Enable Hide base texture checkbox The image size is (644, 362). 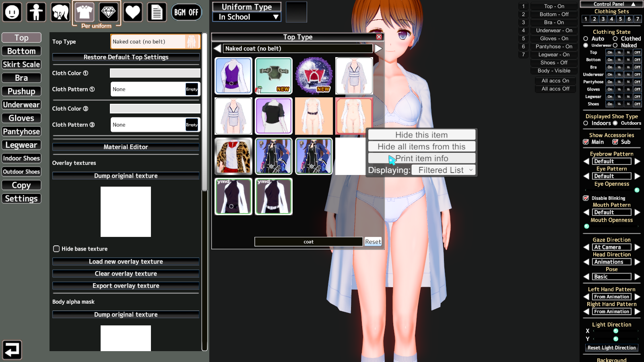pos(56,249)
